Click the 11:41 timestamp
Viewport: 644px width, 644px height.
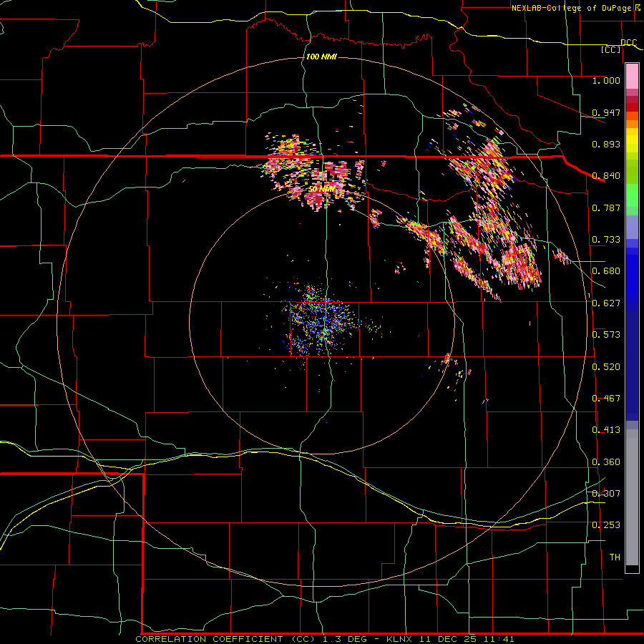499,639
